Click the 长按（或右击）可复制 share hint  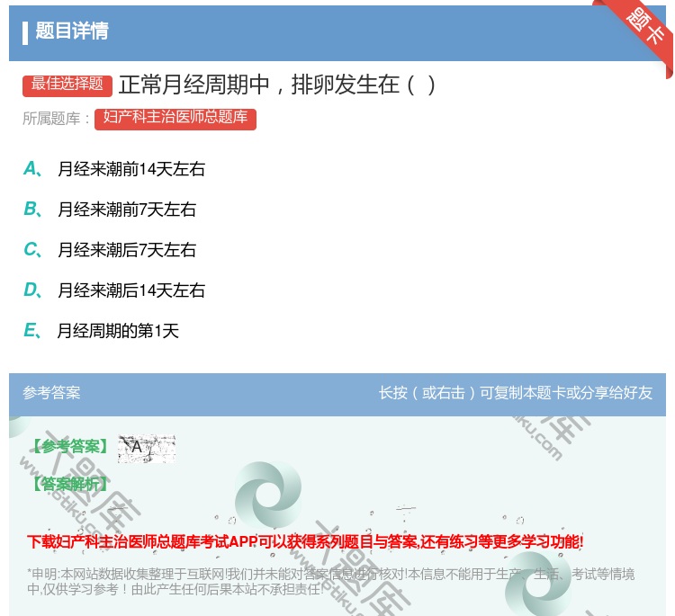tap(515, 393)
